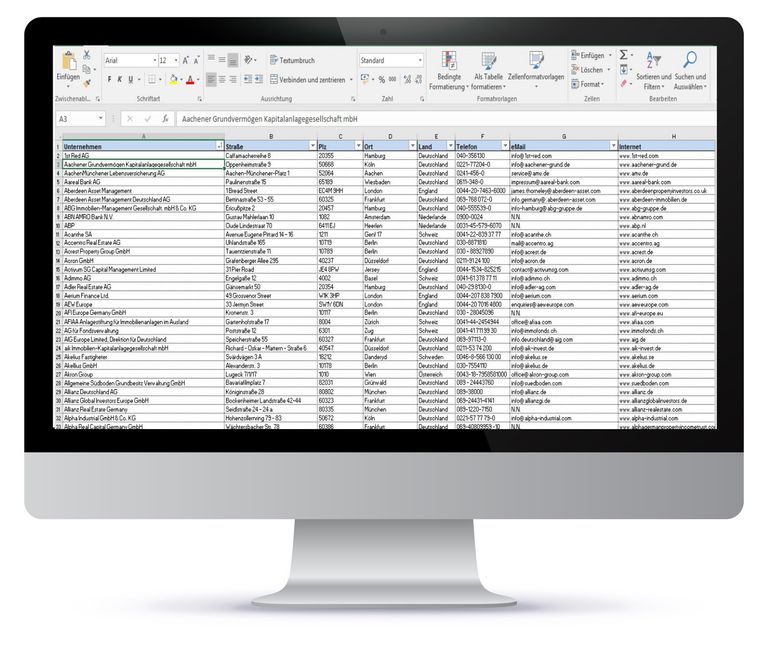
Task: Click Verbinden und zentrieren button
Action: click(308, 79)
